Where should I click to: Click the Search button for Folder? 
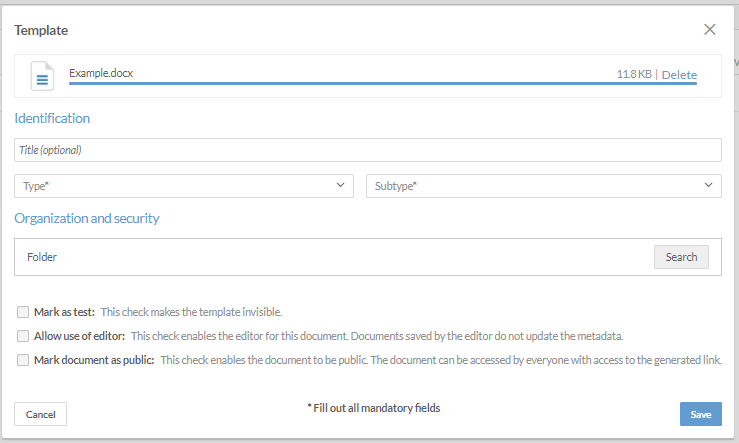click(681, 257)
